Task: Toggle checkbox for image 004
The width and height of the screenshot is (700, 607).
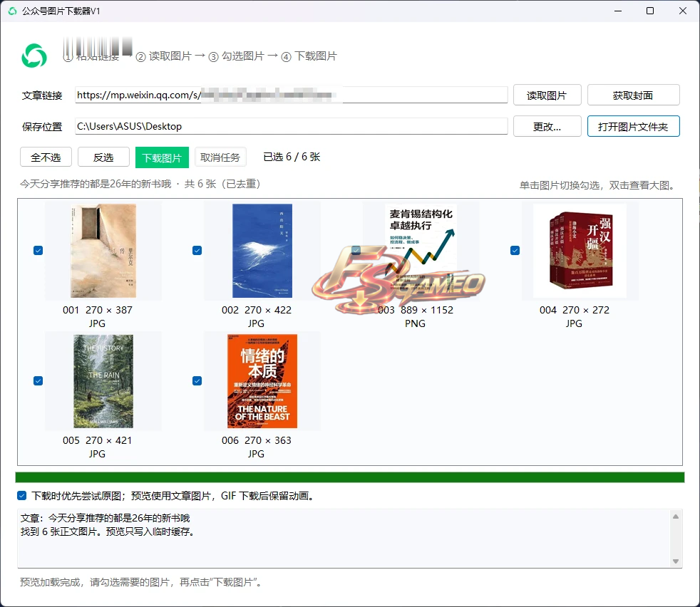Action: 515,250
